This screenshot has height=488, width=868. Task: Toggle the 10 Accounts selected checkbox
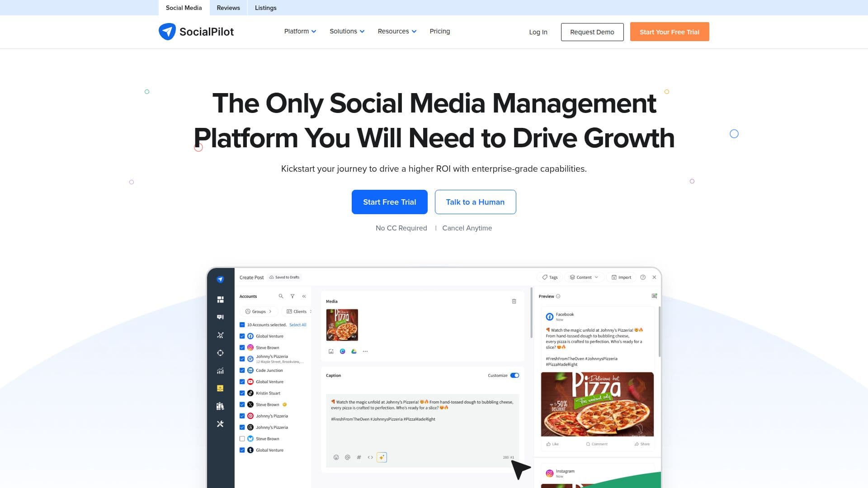pos(242,325)
